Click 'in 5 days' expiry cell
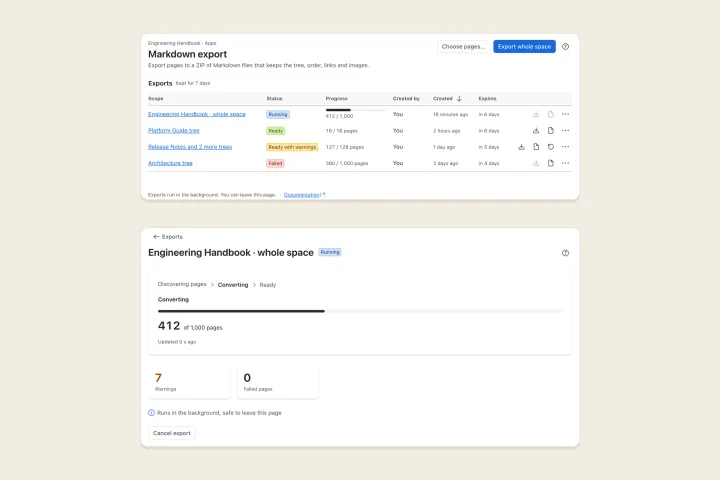The image size is (720, 480). click(489, 147)
